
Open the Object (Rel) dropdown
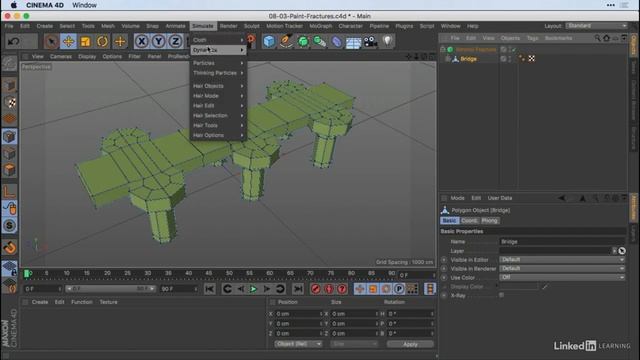[298, 344]
